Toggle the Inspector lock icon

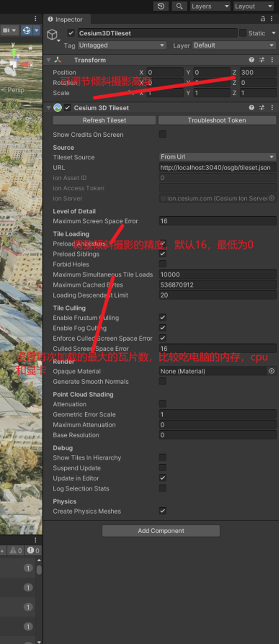point(263,19)
